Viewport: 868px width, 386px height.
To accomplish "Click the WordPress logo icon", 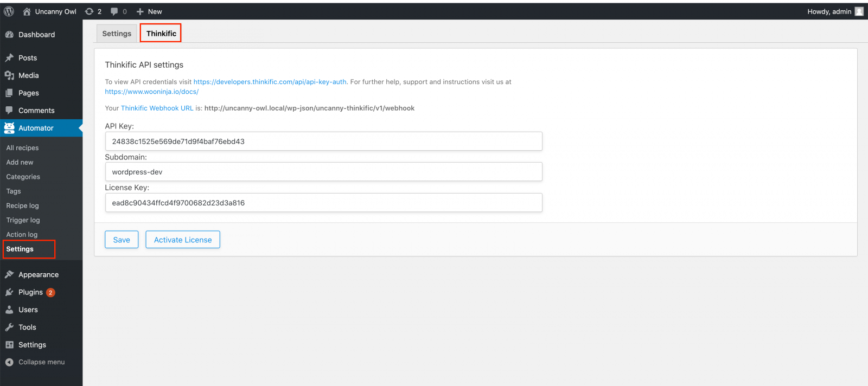I will 9,11.
